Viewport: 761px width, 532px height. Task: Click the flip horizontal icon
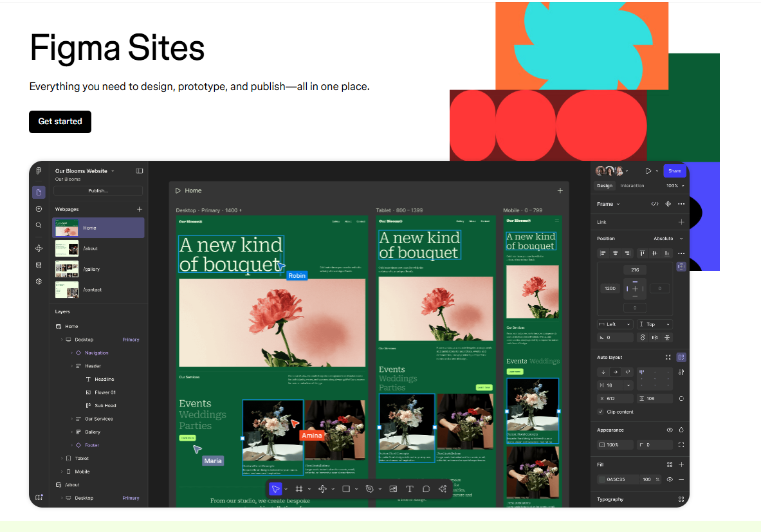click(655, 337)
